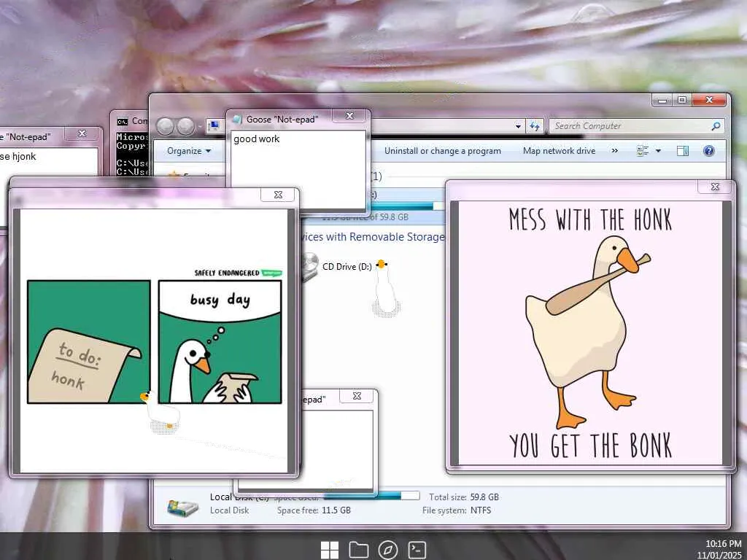The width and height of the screenshot is (747, 560).
Task: Click the empty bottom Not-epad text area
Action: 338,449
